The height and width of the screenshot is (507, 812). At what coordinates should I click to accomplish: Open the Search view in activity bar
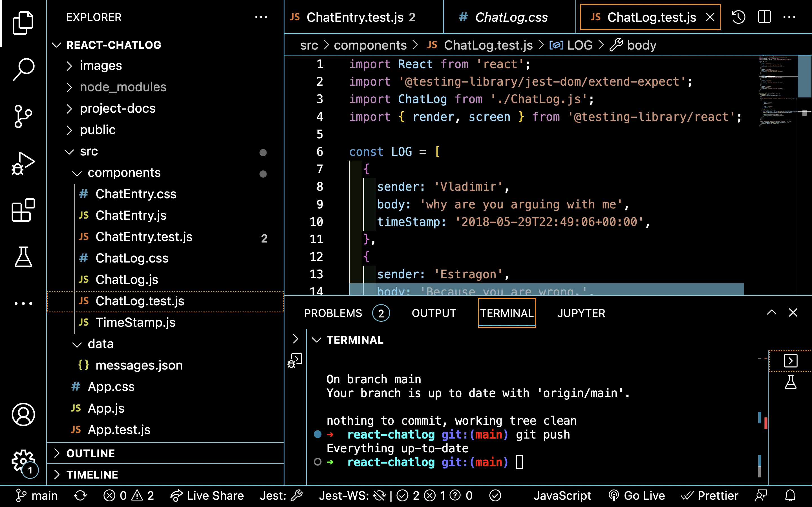[x=23, y=69]
